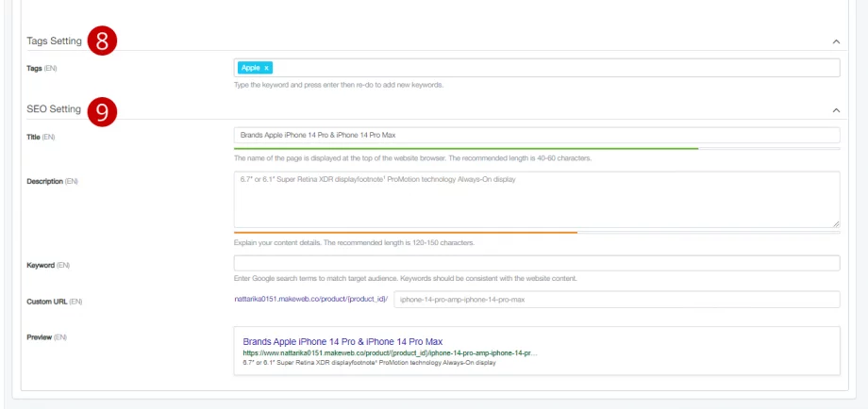Image resolution: width=868 pixels, height=409 pixels.
Task: Open the preview title link Brands Apple iPhone 14 Pro
Action: [342, 341]
